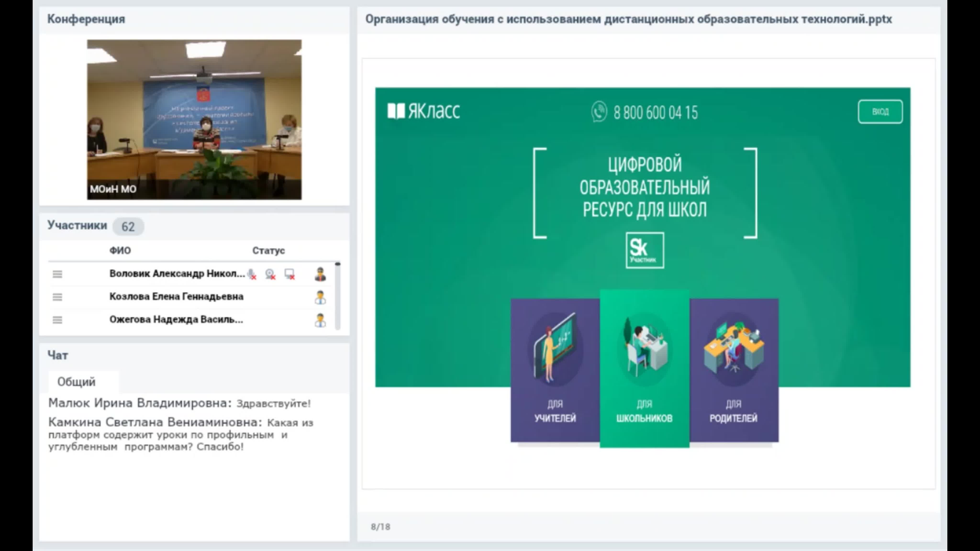
Task: Click chat sender Камкина Светлана Вениаминовна
Action: [x=155, y=422]
